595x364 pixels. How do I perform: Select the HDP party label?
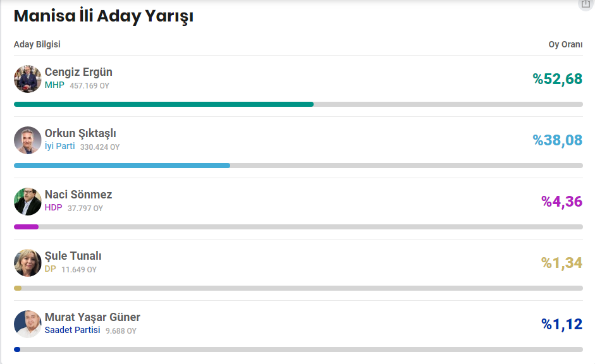[54, 208]
